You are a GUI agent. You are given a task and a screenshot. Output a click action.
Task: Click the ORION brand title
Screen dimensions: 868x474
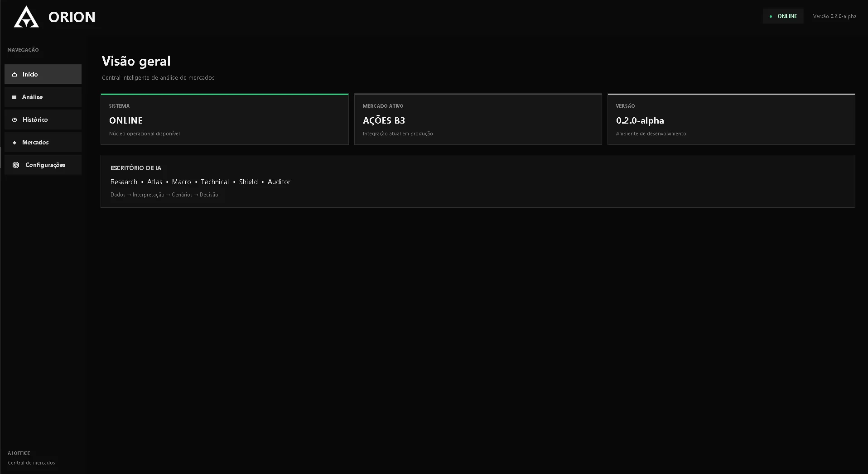72,17
